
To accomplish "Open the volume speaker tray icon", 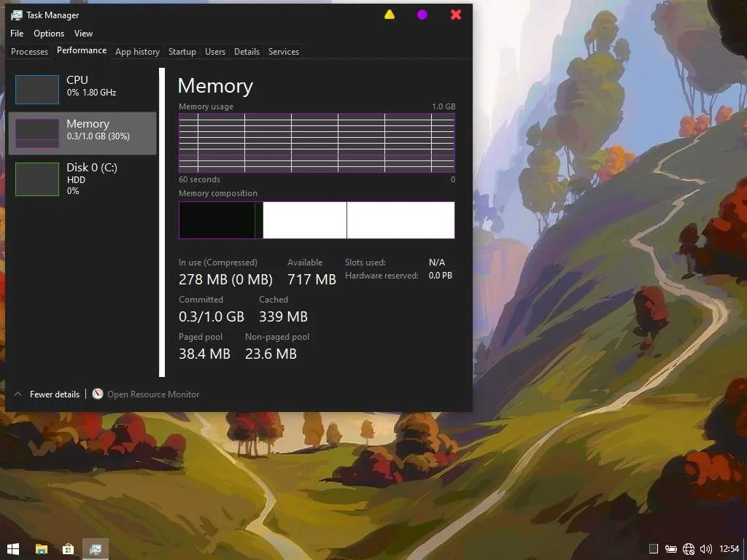I will coord(705,549).
